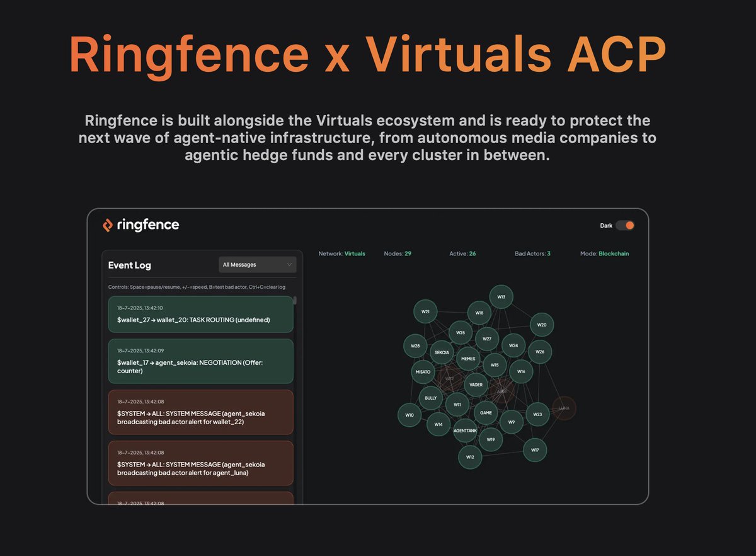Select node W17 in the graph
This screenshot has height=556, width=756.
[535, 450]
